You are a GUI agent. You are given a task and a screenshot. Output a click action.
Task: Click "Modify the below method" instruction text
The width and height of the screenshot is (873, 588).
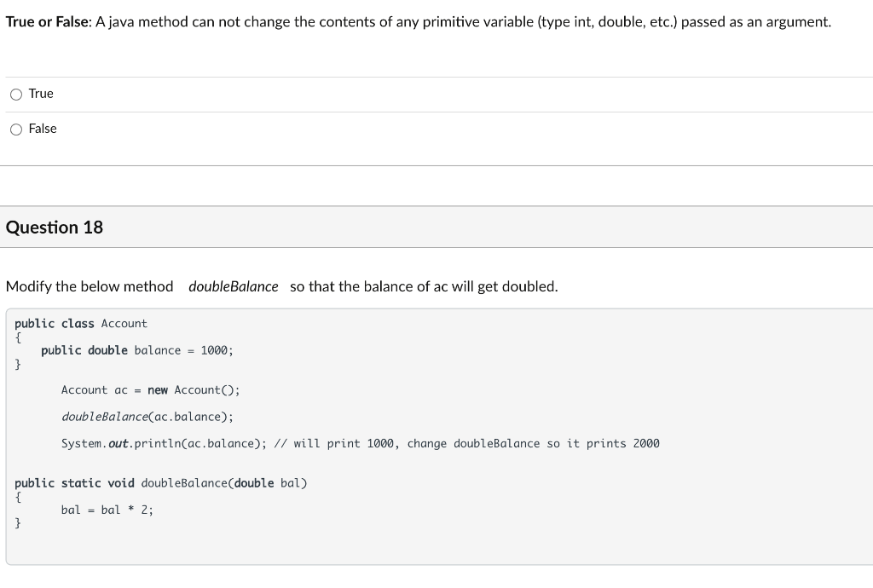point(90,286)
